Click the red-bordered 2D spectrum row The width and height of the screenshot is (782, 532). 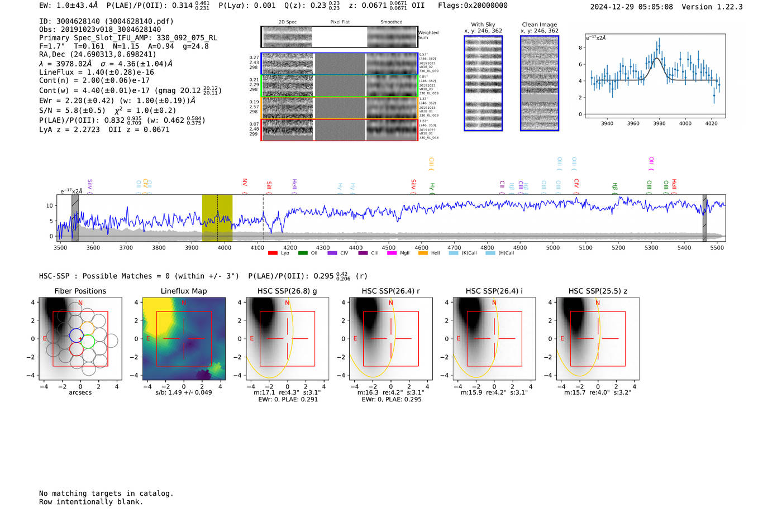click(x=339, y=130)
